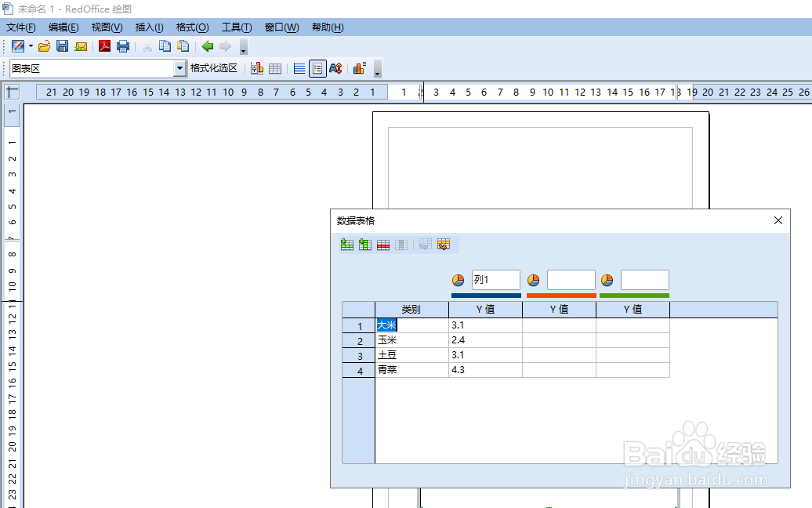This screenshot has width=812, height=508.
Task: Select the cell containing 青菜
Action: 411,370
